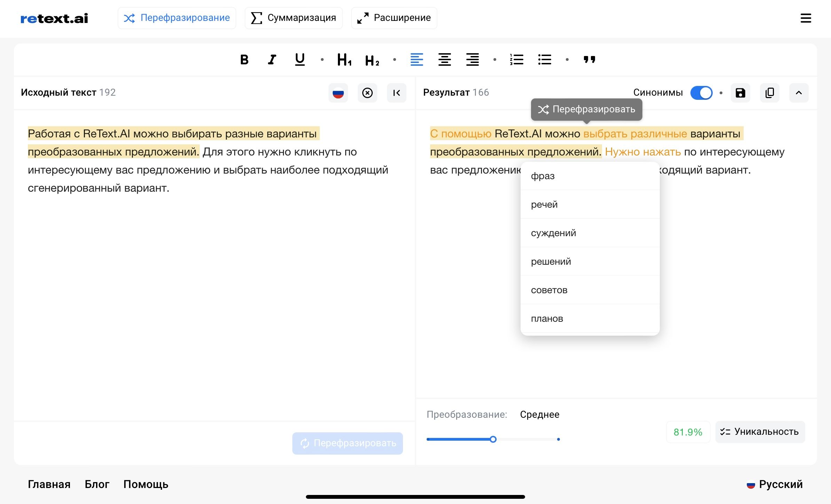Insert a numbered list
Image resolution: width=831 pixels, height=504 pixels.
(x=517, y=59)
